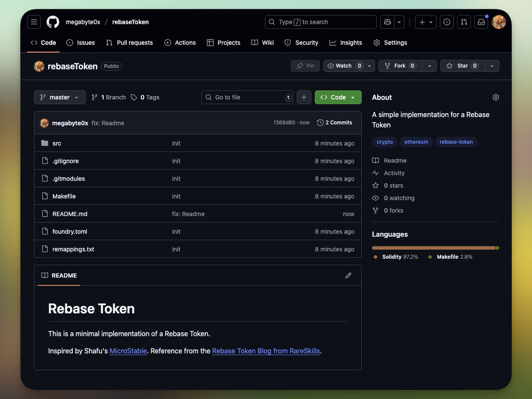Open the Makefile file
The image size is (532, 399).
click(64, 196)
